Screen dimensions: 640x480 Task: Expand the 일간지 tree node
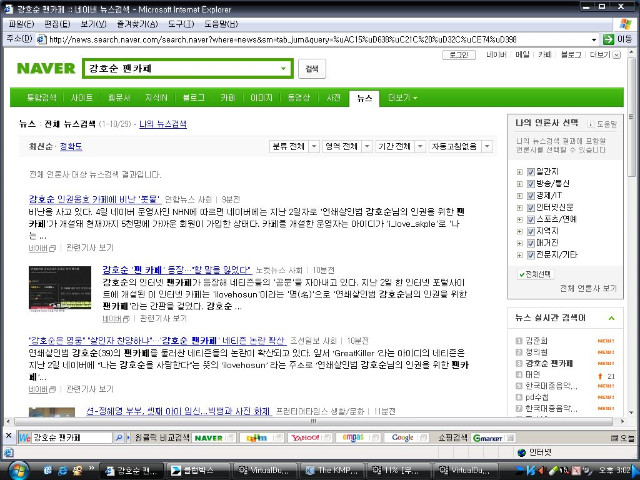click(520, 172)
